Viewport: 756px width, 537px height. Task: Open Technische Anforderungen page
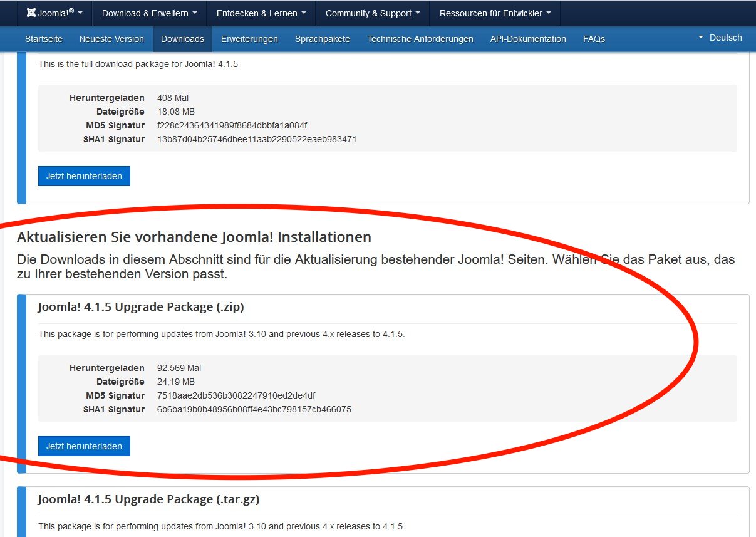pyautogui.click(x=420, y=39)
